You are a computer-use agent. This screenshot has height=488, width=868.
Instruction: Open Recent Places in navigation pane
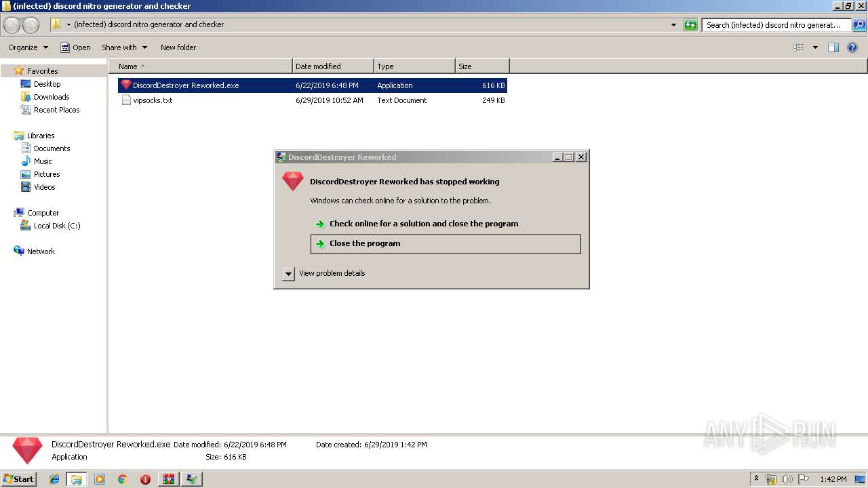click(x=57, y=110)
